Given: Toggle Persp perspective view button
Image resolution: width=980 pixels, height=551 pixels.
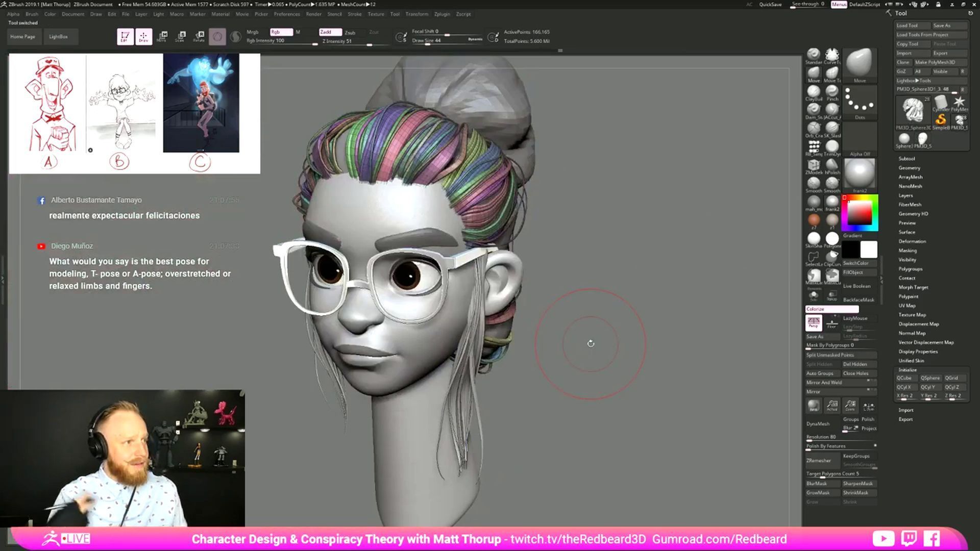Looking at the screenshot, I should [814, 322].
